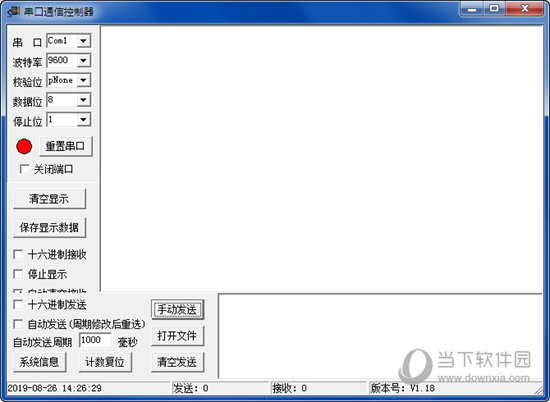Click the 清空发送 button
Screen dimensions: 550x402
[x=177, y=362]
